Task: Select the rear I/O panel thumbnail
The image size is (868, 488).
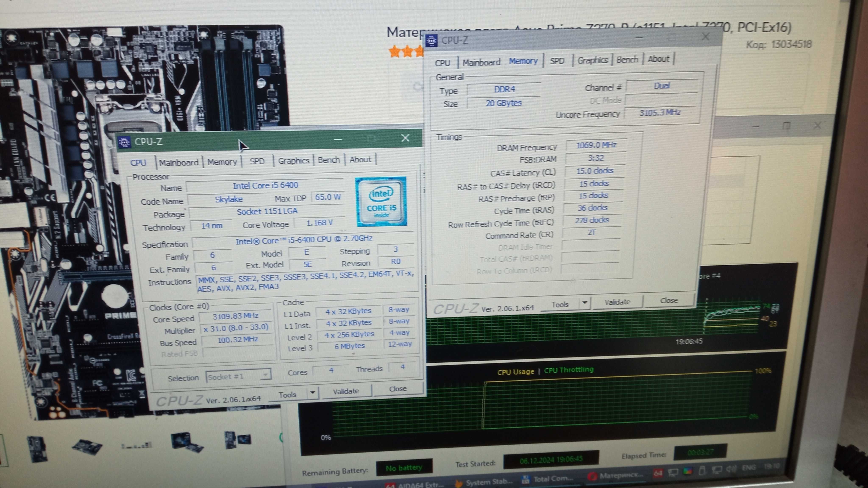Action: (136, 446)
